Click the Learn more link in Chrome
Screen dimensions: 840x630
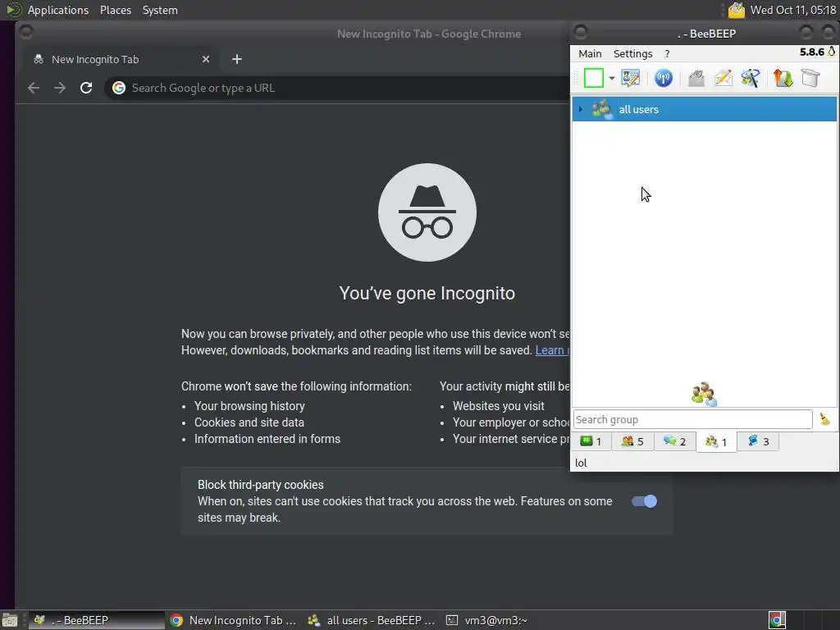click(552, 350)
